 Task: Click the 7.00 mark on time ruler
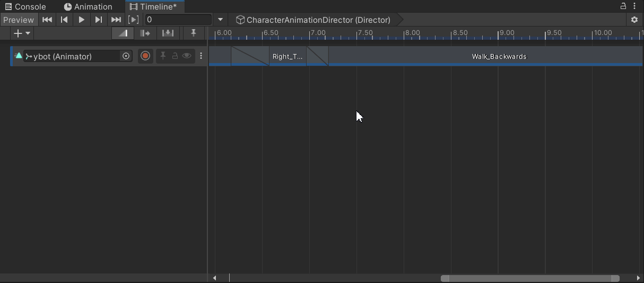318,33
